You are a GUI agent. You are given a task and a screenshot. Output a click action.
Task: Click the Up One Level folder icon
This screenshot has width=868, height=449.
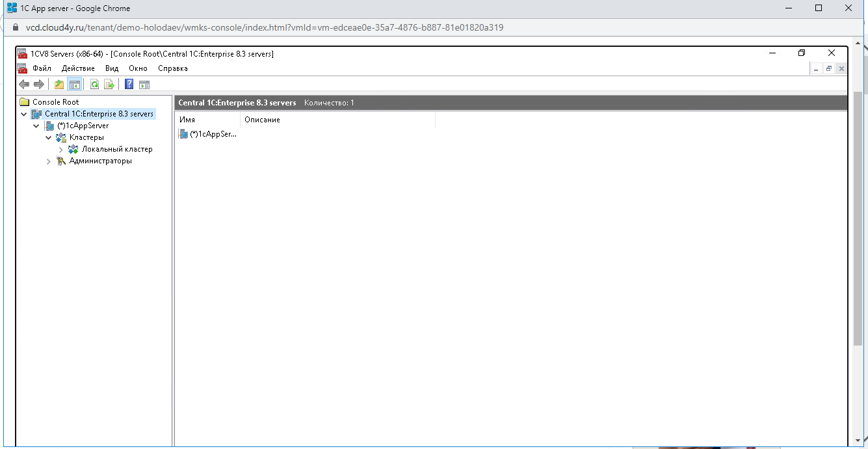coord(59,84)
